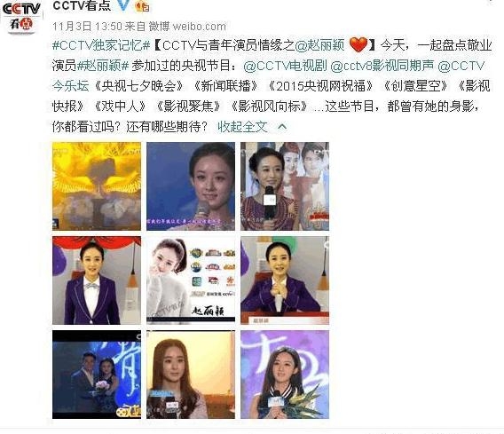Click the CCTV看点 profile avatar logo
504x434 pixels.
click(21, 17)
